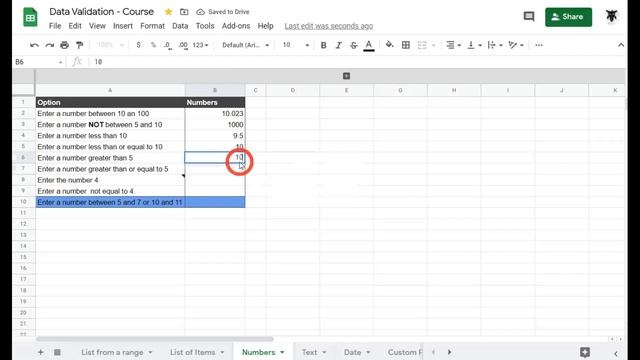Viewport: 640px width, 360px height.
Task: Open the fill color bucket
Action: (389, 45)
